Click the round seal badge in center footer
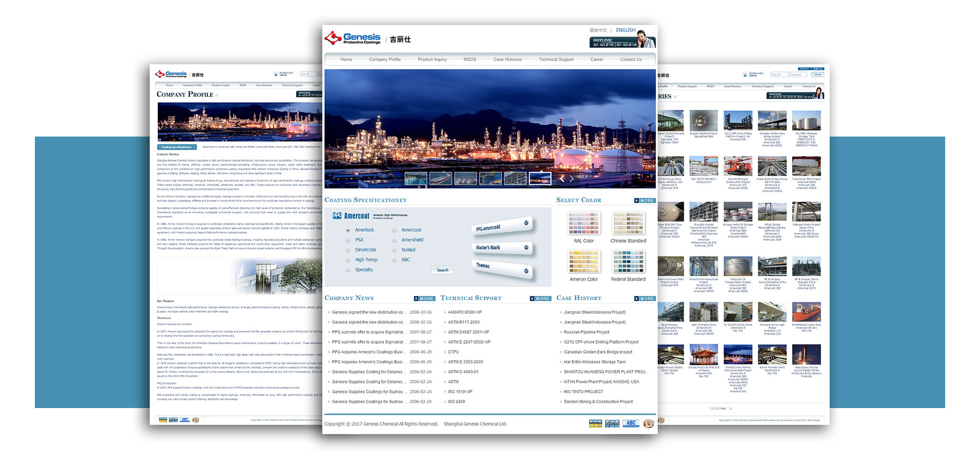This screenshot has height=457, width=980. point(648,423)
